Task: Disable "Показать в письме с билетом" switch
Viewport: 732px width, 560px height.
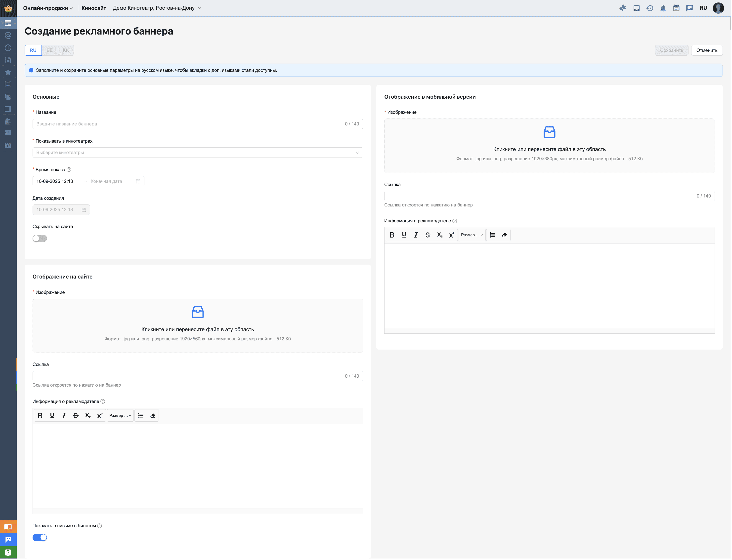Action: point(40,538)
